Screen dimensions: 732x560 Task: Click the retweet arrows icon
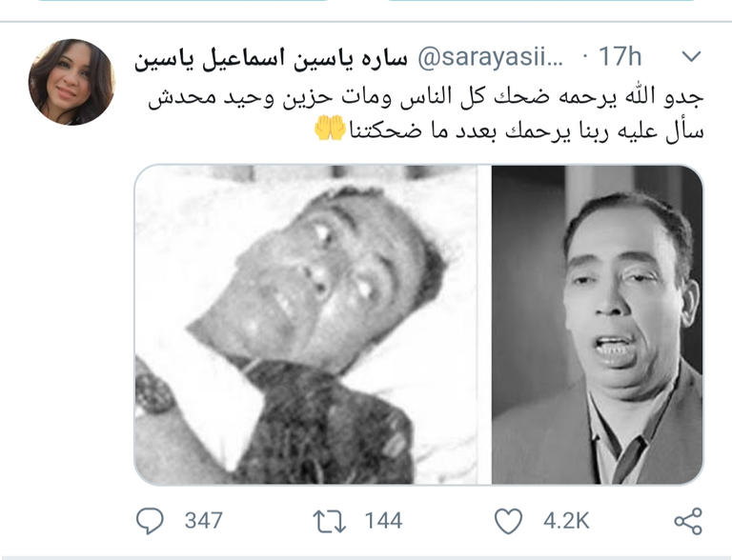coord(329,521)
